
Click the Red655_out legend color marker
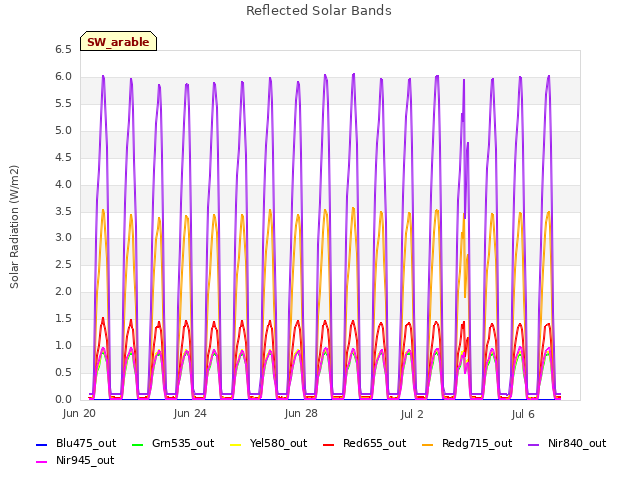coord(329,444)
